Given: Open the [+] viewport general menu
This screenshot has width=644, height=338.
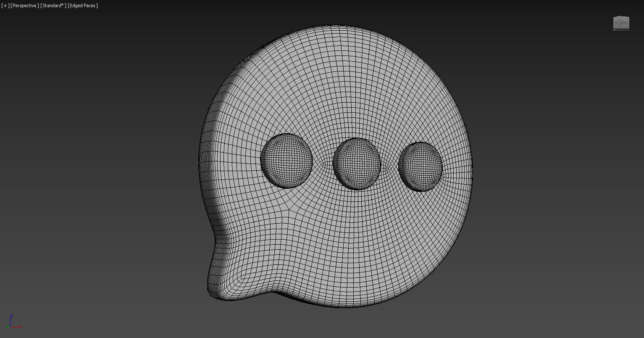Looking at the screenshot, I should [5, 5].
